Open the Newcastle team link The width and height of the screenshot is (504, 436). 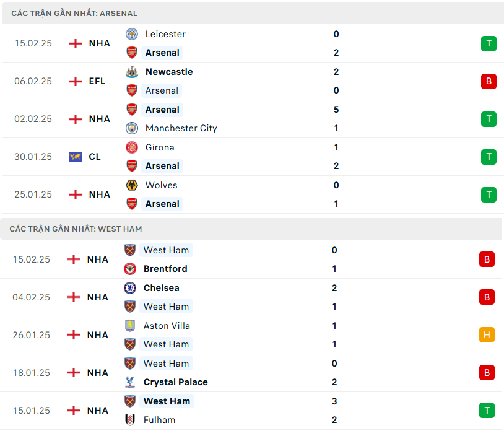click(169, 72)
